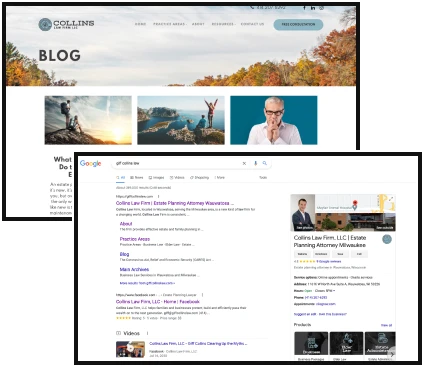Viewport: 424px width, 367px height.
Task: Click the Free Consultation button
Action: [298, 24]
